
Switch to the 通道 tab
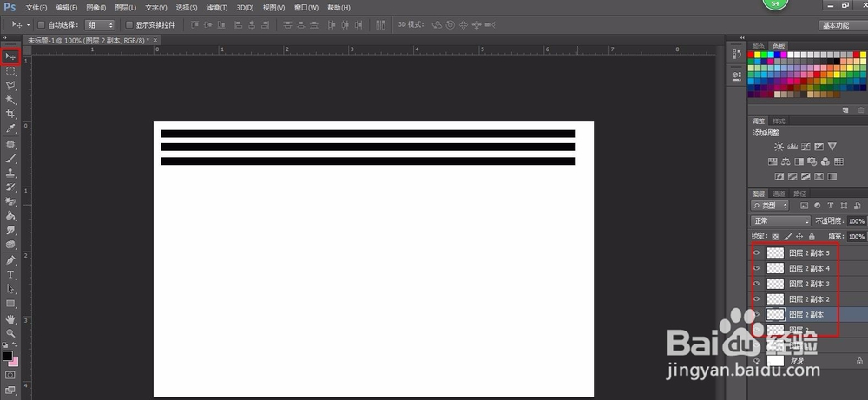coord(779,193)
